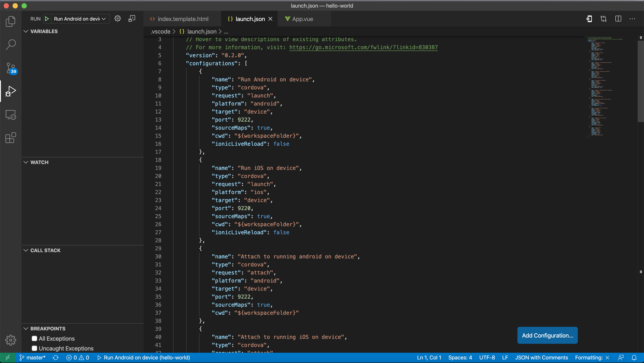Open the Search sidebar icon

tap(11, 44)
